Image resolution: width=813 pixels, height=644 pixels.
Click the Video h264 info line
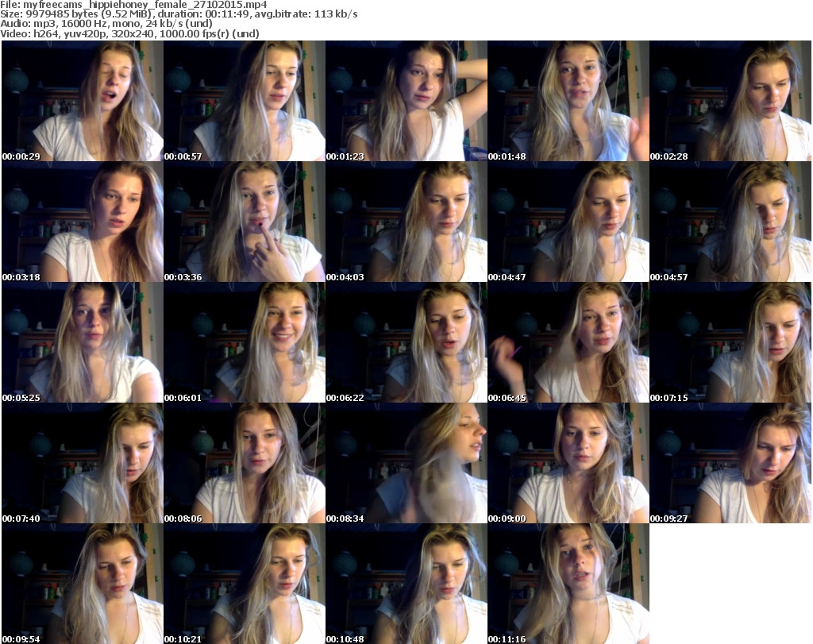tap(129, 33)
